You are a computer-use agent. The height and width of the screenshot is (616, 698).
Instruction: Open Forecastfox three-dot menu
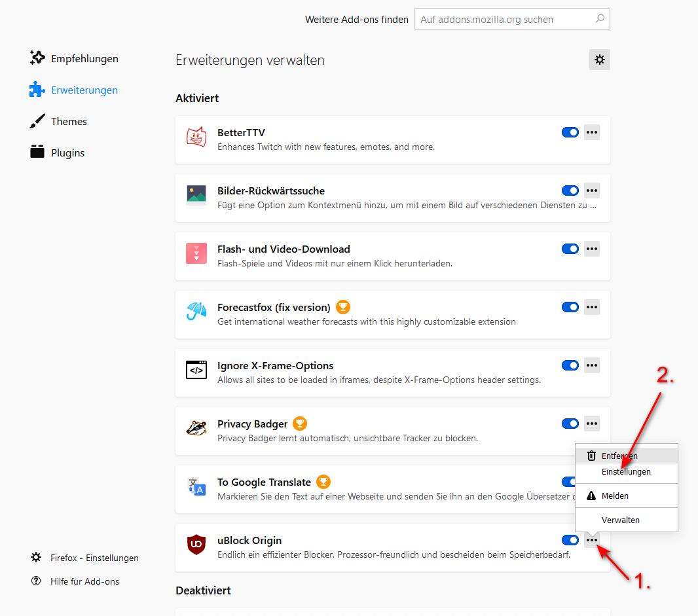592,306
